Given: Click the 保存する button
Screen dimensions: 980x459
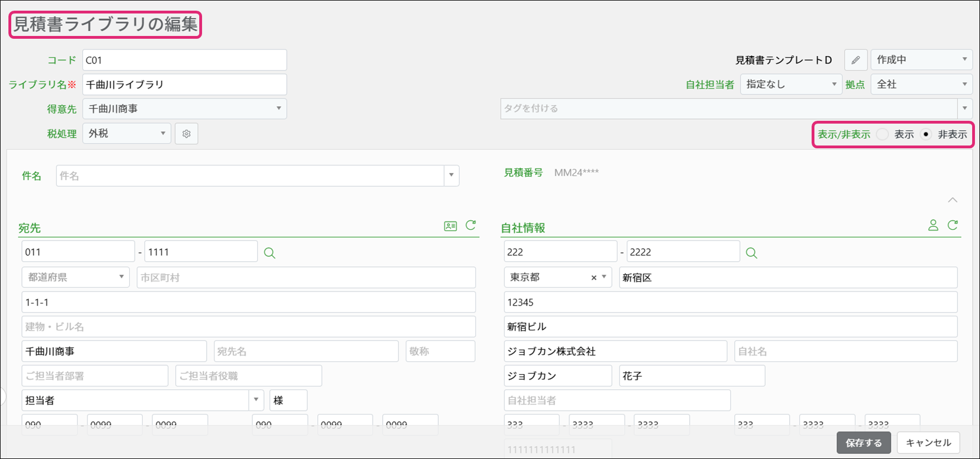Looking at the screenshot, I should [x=863, y=443].
